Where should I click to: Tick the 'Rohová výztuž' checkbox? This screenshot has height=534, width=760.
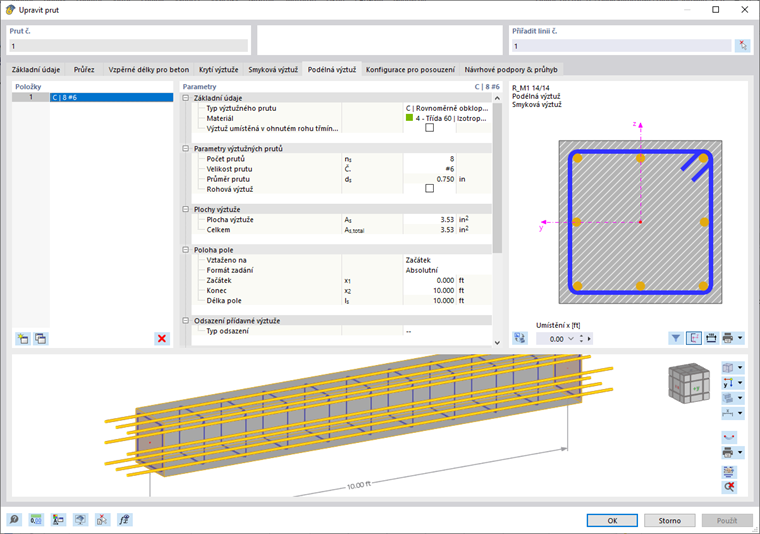click(429, 188)
